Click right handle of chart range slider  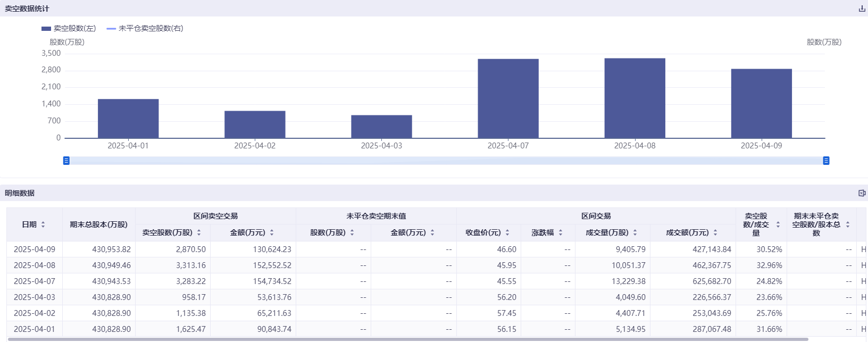pyautogui.click(x=826, y=161)
